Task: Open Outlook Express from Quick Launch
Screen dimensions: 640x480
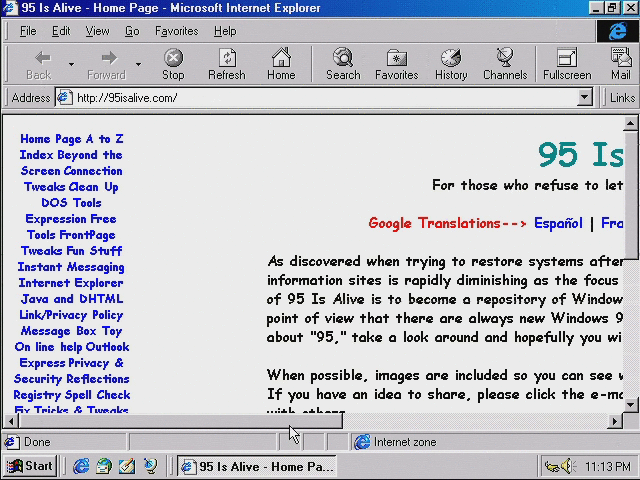Action: (x=104, y=466)
